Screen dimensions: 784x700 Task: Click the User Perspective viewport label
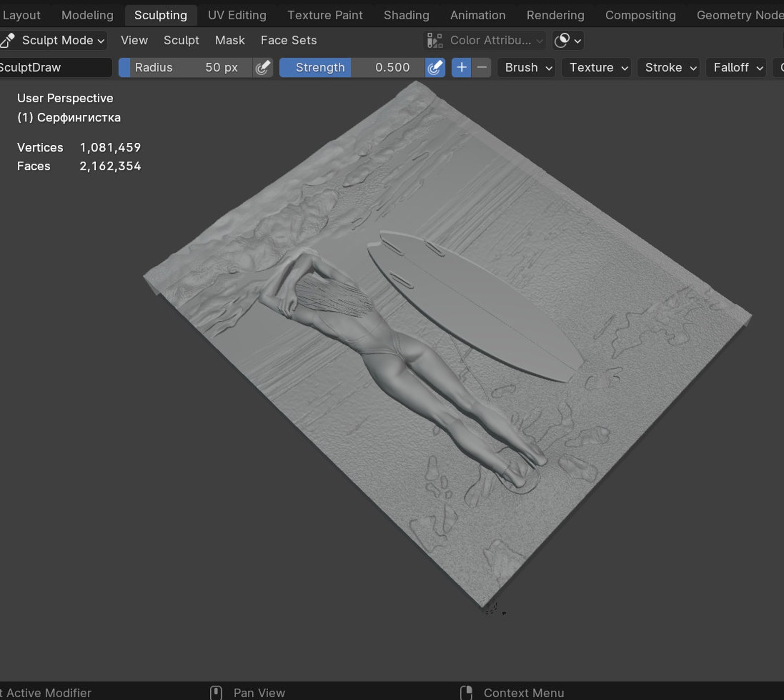[65, 98]
